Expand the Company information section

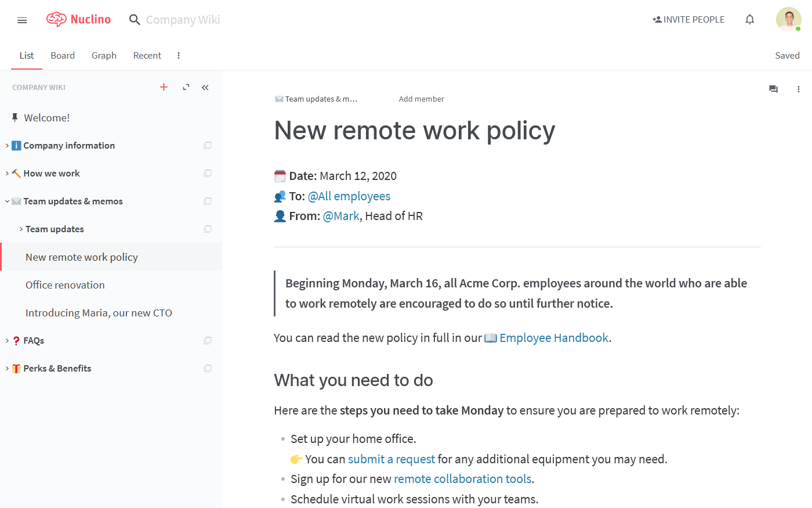pyautogui.click(x=6, y=145)
